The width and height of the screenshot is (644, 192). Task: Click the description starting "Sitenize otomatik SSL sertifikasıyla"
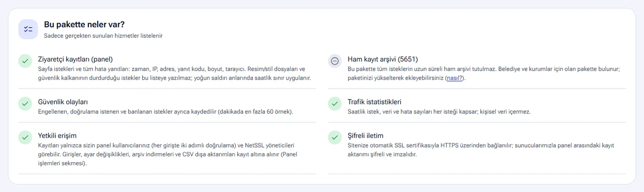coord(481,150)
